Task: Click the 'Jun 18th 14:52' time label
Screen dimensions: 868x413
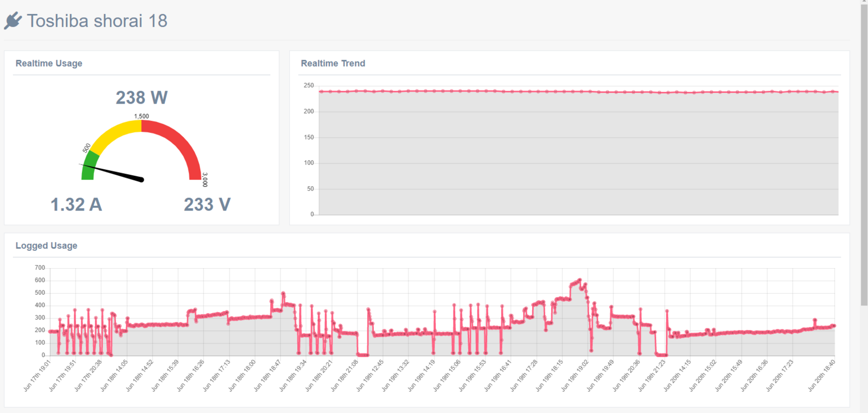Action: (x=139, y=375)
